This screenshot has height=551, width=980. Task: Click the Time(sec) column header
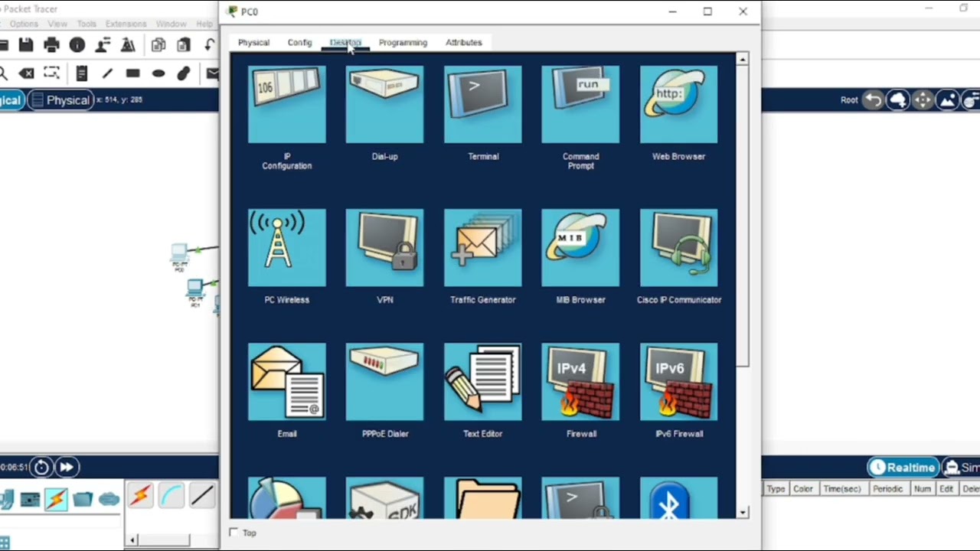point(842,489)
